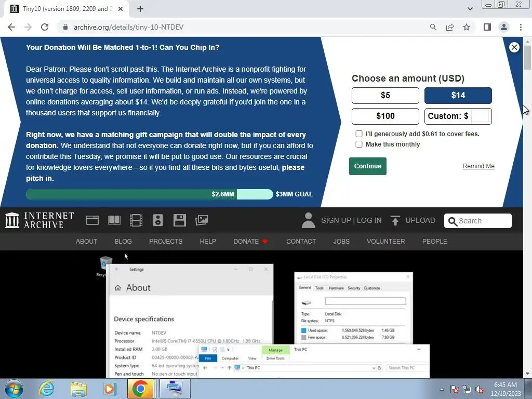The image size is (532, 399).
Task: Open Chrome three-dot menu
Action: coord(521,27)
